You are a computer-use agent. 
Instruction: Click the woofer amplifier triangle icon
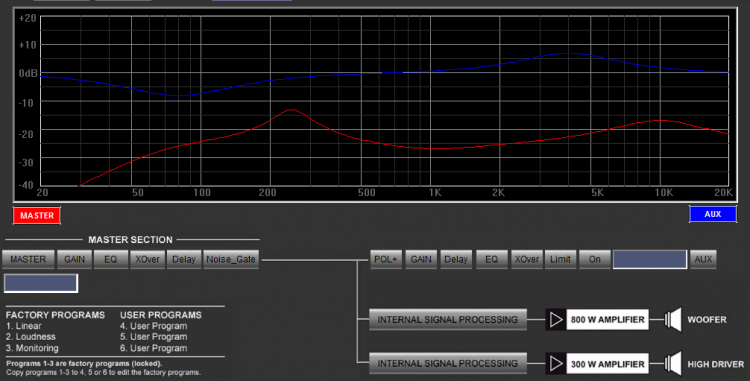point(556,319)
